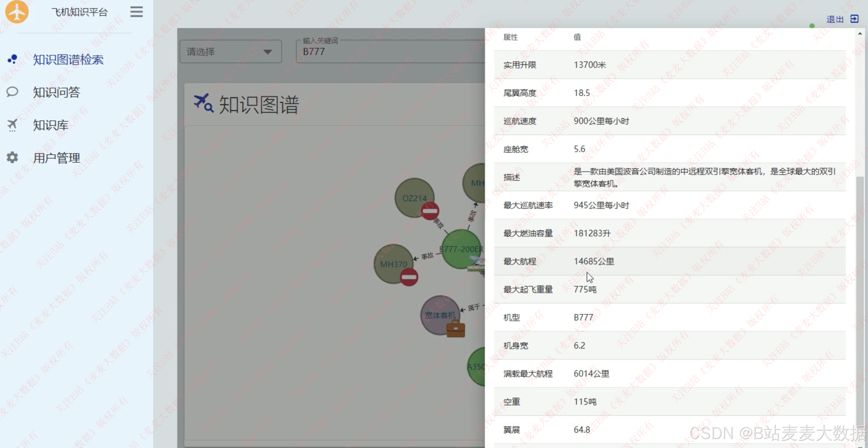This screenshot has width=868, height=448.
Task: Click the user management gear icon
Action: tap(13, 158)
